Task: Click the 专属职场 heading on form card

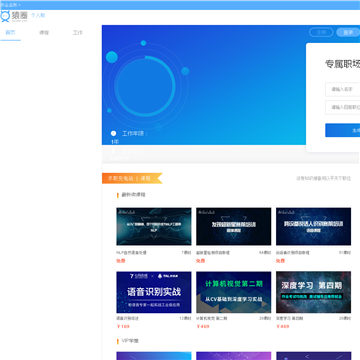Action: tap(343, 64)
